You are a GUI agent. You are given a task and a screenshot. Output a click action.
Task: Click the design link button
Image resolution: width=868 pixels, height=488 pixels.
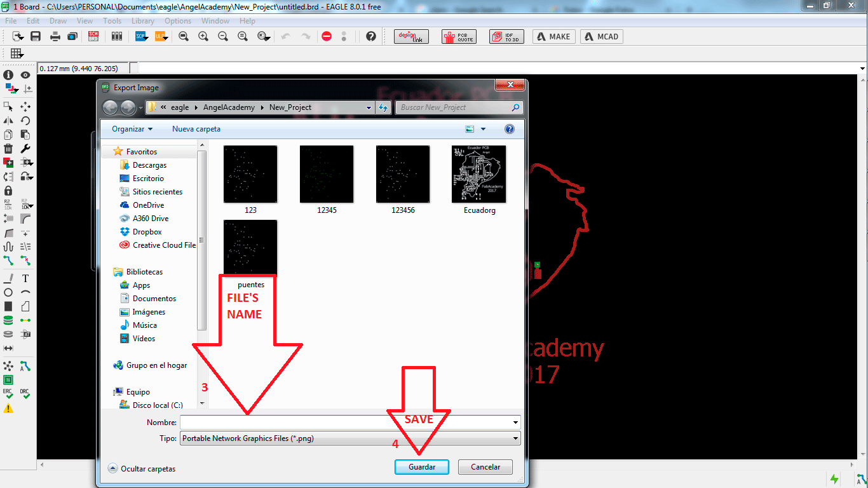pos(411,37)
